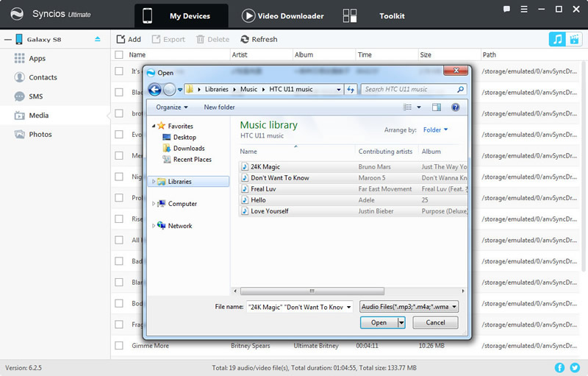
Task: Open the feedback message icon in title bar
Action: pos(506,9)
